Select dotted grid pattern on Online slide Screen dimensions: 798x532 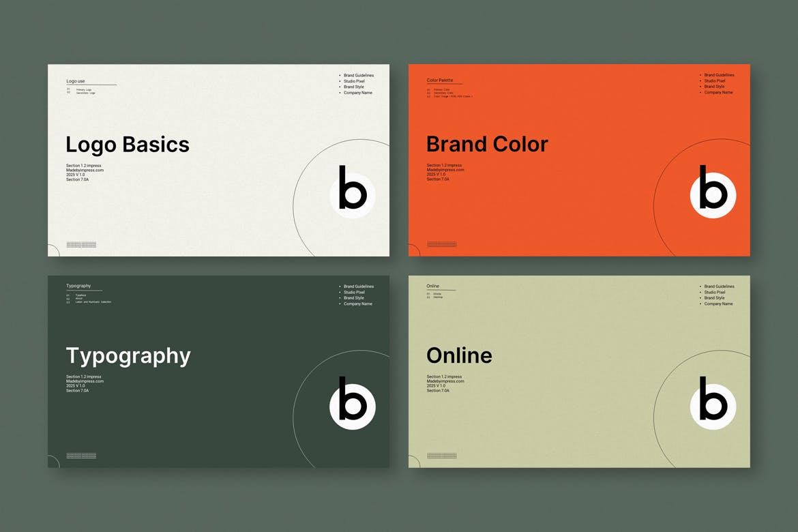click(x=441, y=456)
